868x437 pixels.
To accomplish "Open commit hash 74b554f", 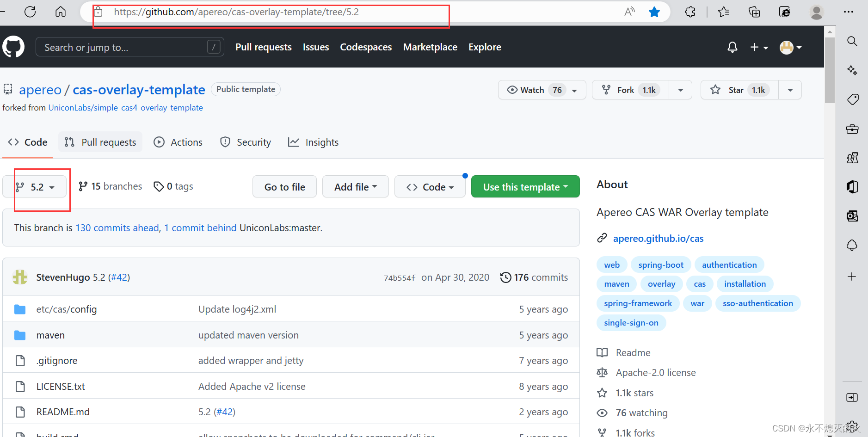I will pyautogui.click(x=400, y=277).
